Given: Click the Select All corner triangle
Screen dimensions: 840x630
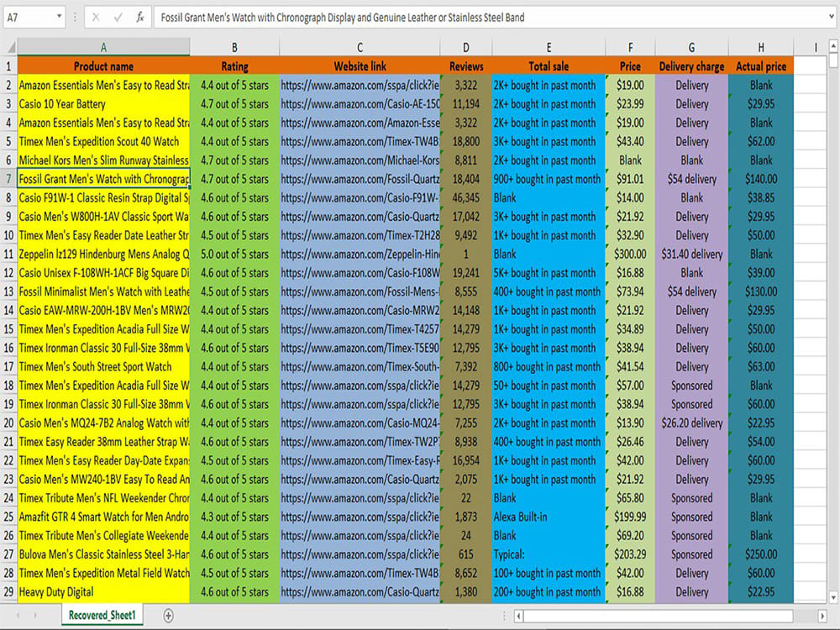Looking at the screenshot, I should (9, 48).
